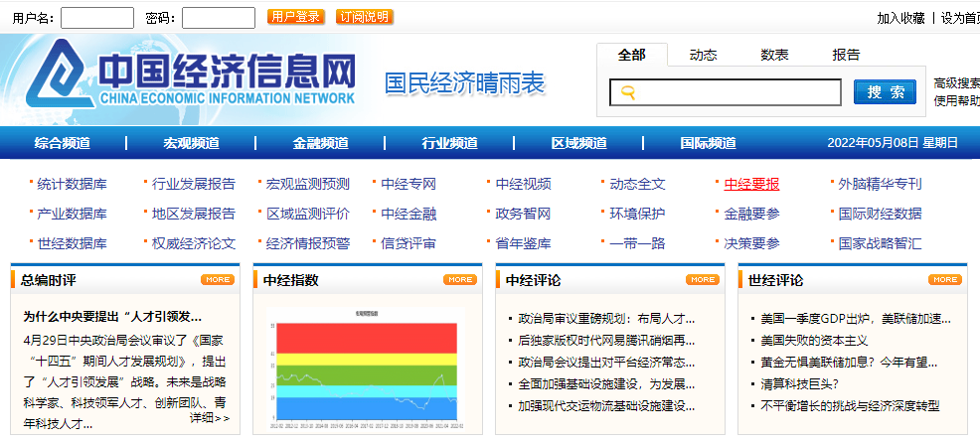Open the 国家战略智汇 link
This screenshot has height=443, width=980.
[880, 243]
